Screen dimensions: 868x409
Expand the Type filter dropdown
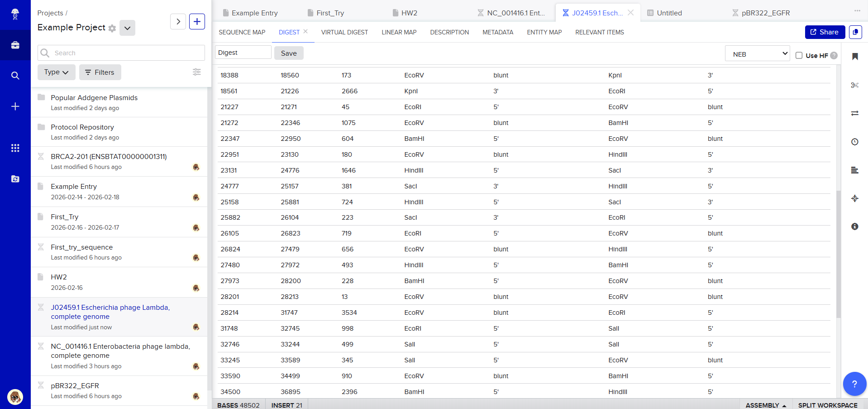click(56, 72)
